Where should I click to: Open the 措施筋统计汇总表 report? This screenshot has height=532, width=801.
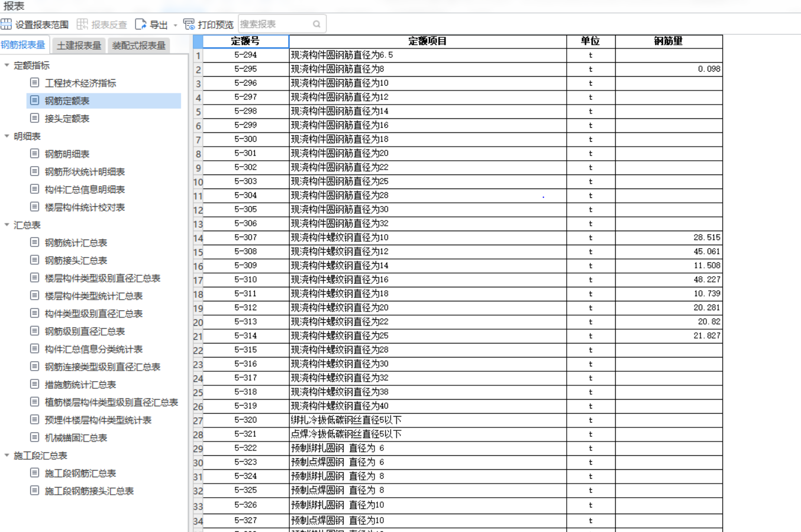click(80, 385)
